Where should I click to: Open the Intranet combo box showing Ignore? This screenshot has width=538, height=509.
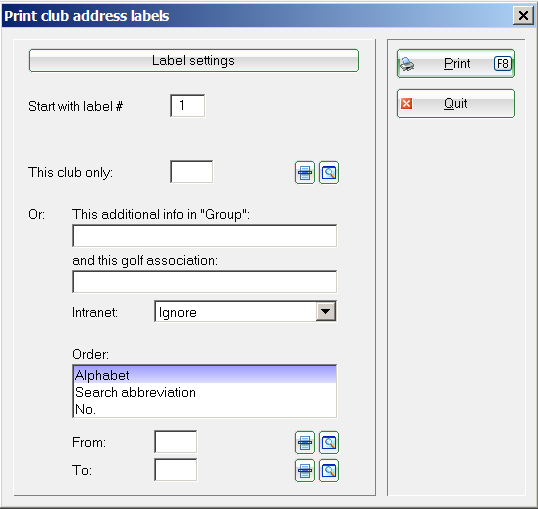coord(245,312)
